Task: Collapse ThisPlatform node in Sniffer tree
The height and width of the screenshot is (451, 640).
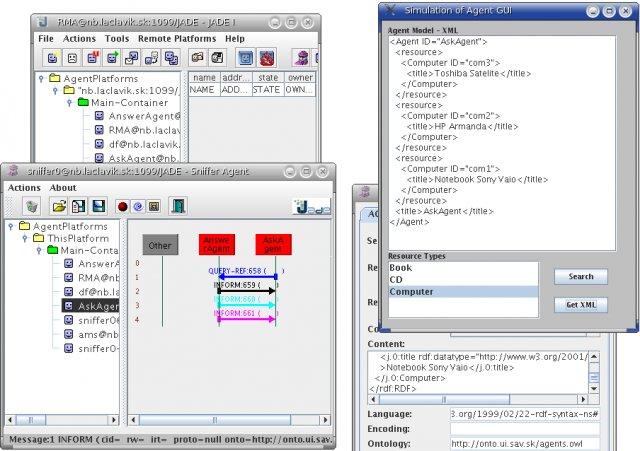Action: click(x=25, y=239)
